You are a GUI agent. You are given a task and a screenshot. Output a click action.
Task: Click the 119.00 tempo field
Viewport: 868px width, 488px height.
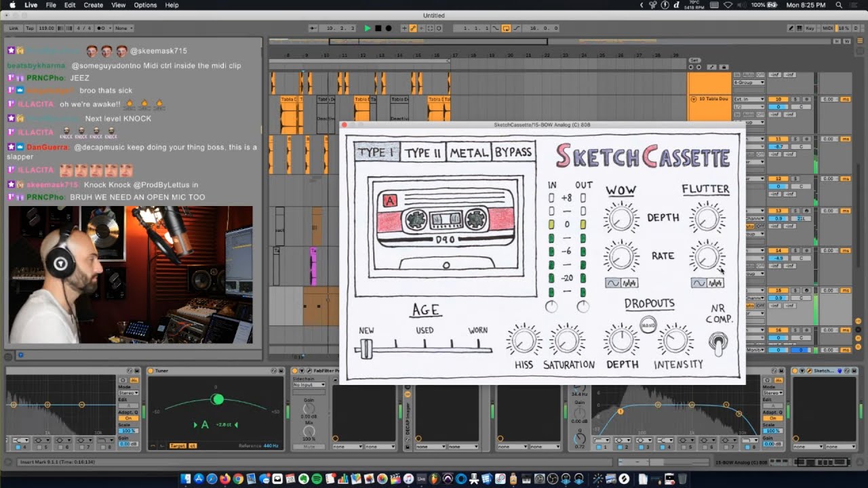[x=47, y=28]
